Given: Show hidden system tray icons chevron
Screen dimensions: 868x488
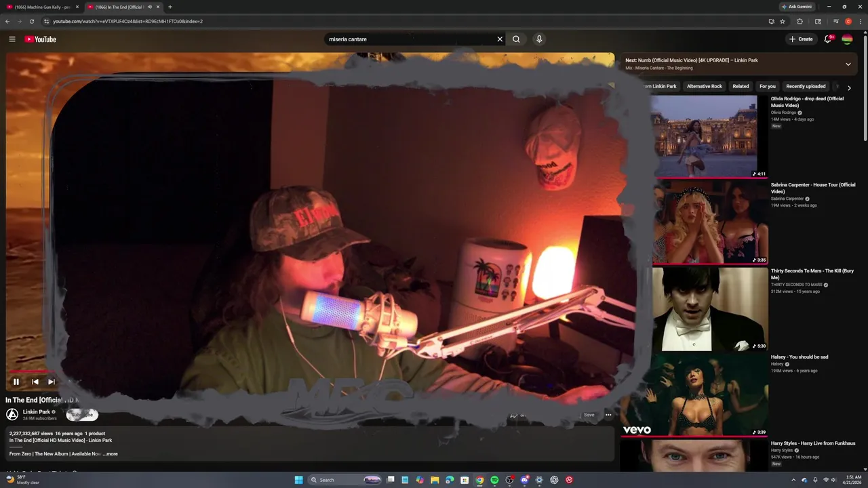Looking at the screenshot, I should click(x=795, y=480).
